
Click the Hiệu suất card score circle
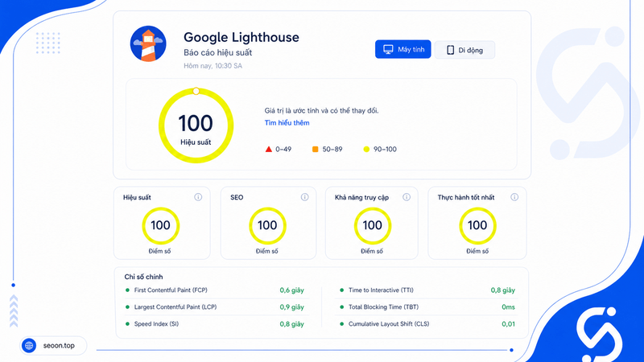point(160,226)
